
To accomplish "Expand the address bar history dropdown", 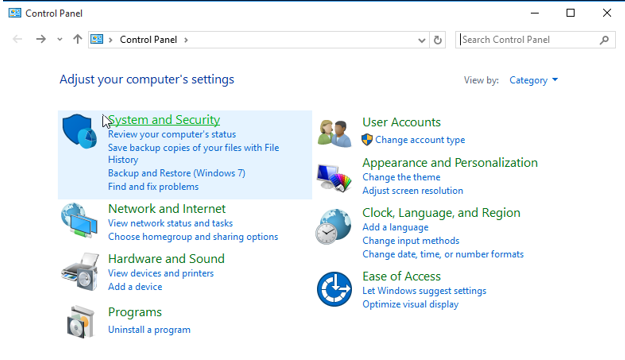I will 422,40.
